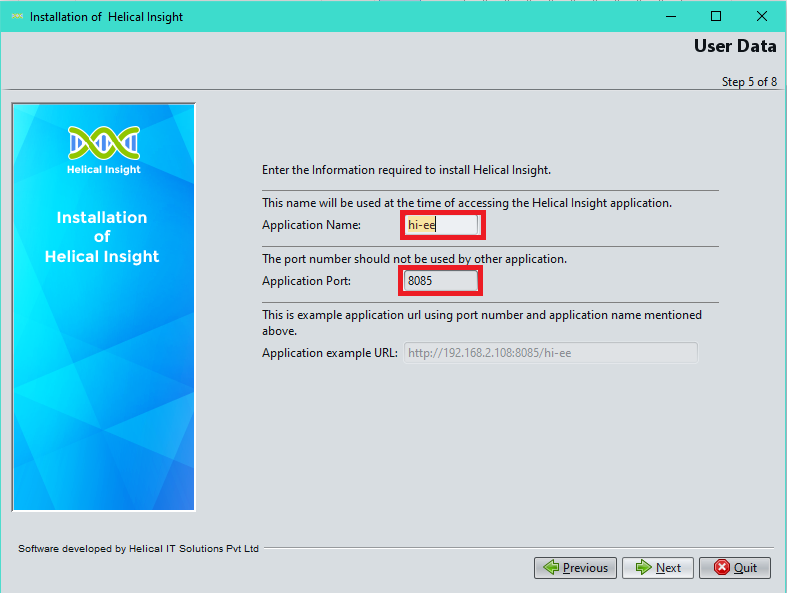Click the 'Application Port:' label
The image size is (787, 593).
306,281
